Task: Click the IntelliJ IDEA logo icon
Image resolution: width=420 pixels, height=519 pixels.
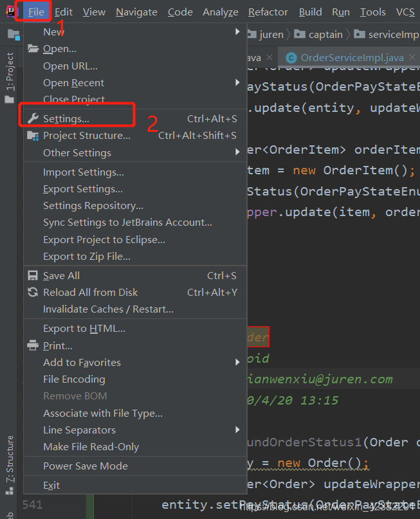Action: point(10,12)
